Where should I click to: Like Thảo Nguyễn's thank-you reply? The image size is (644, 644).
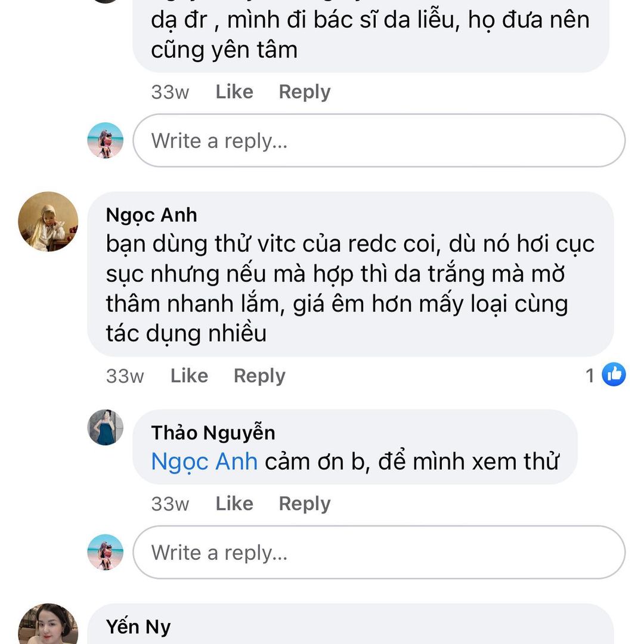(234, 504)
